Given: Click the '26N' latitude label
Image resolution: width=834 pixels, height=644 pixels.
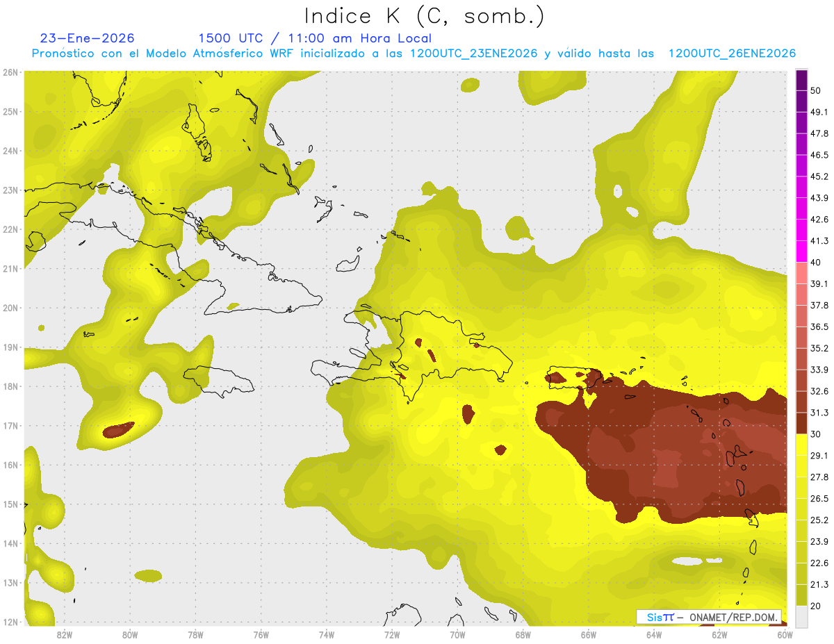Looking at the screenshot, I should (10, 72).
